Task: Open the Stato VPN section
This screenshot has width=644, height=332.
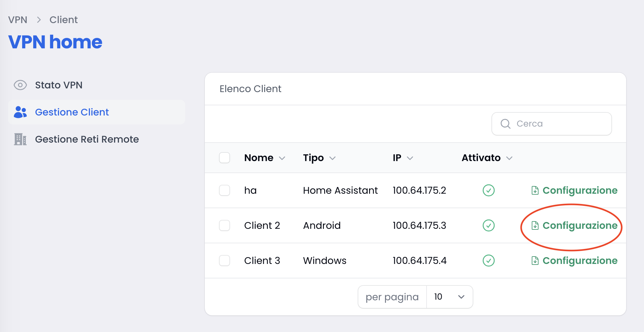Action: click(x=96, y=85)
